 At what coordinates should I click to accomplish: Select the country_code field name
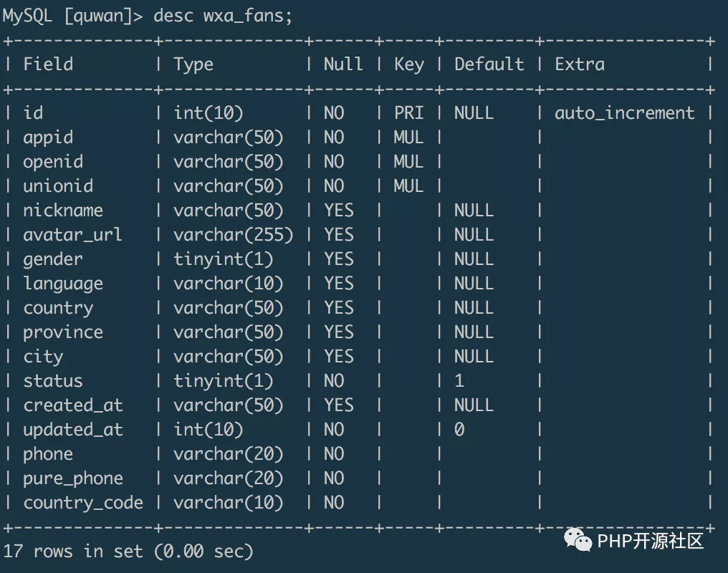(x=83, y=503)
